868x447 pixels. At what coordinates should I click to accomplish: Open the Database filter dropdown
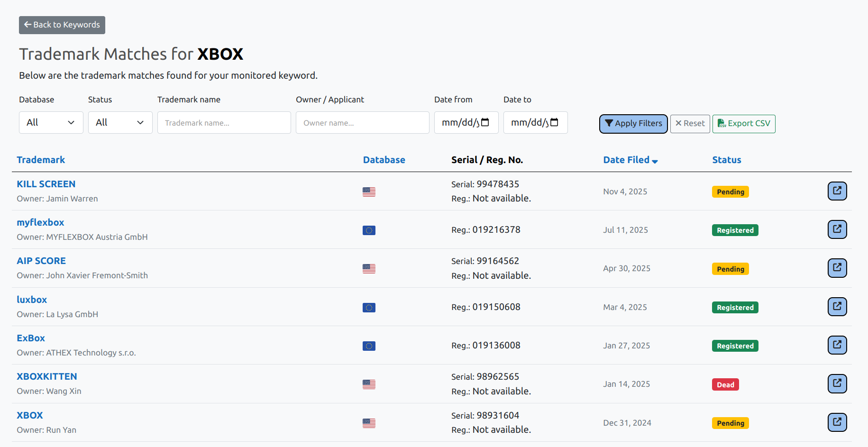click(51, 122)
